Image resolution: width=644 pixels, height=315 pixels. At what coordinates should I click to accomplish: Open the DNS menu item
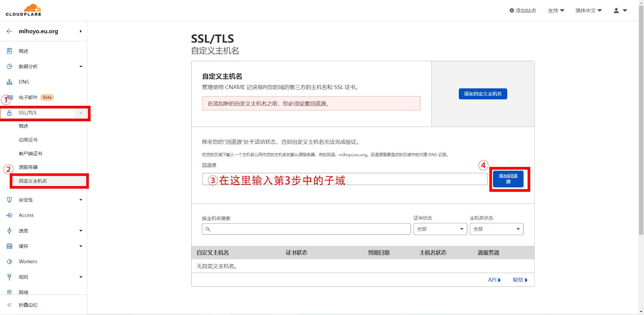pos(24,82)
